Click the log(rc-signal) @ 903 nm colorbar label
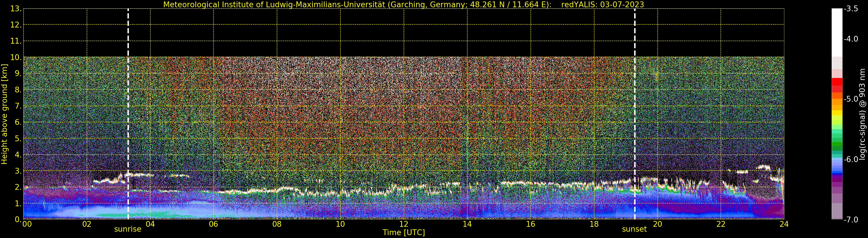 [x=862, y=114]
